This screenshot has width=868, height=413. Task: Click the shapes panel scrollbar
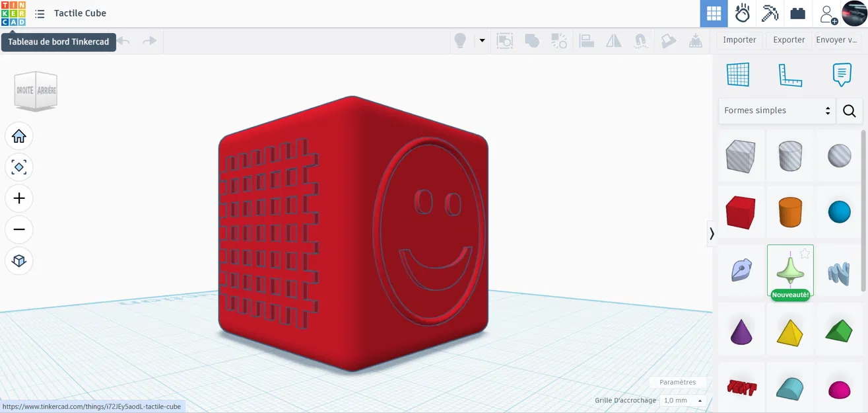point(863,211)
